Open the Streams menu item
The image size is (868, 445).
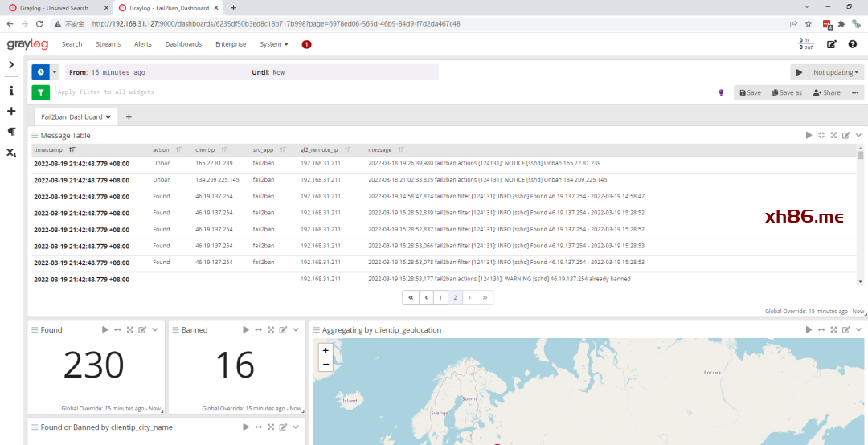tap(108, 44)
